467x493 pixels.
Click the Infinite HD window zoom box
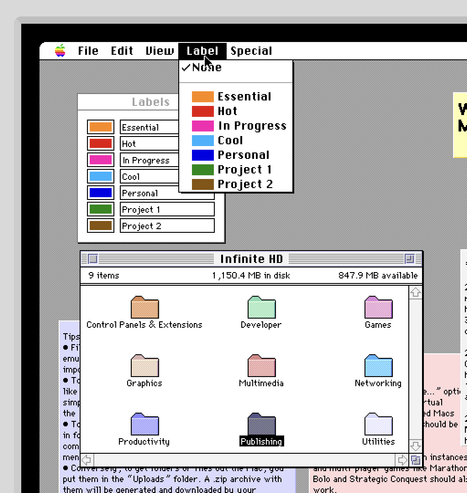click(x=409, y=259)
